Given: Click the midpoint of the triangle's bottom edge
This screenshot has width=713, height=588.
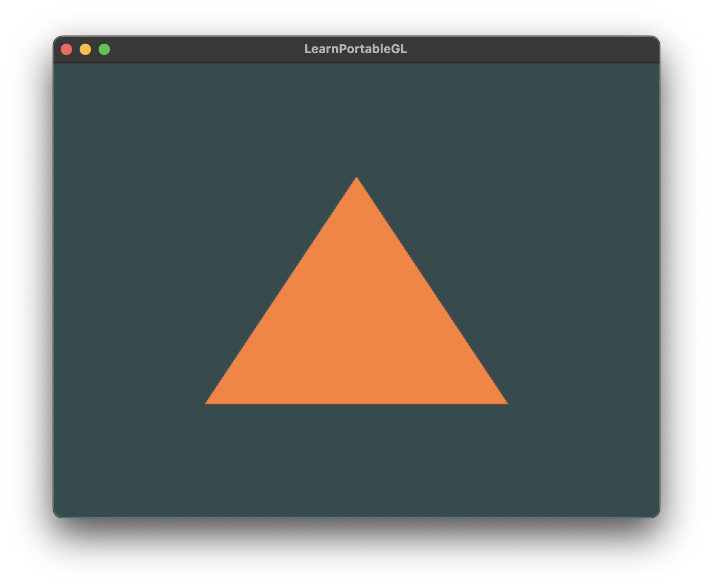Looking at the screenshot, I should [x=356, y=403].
